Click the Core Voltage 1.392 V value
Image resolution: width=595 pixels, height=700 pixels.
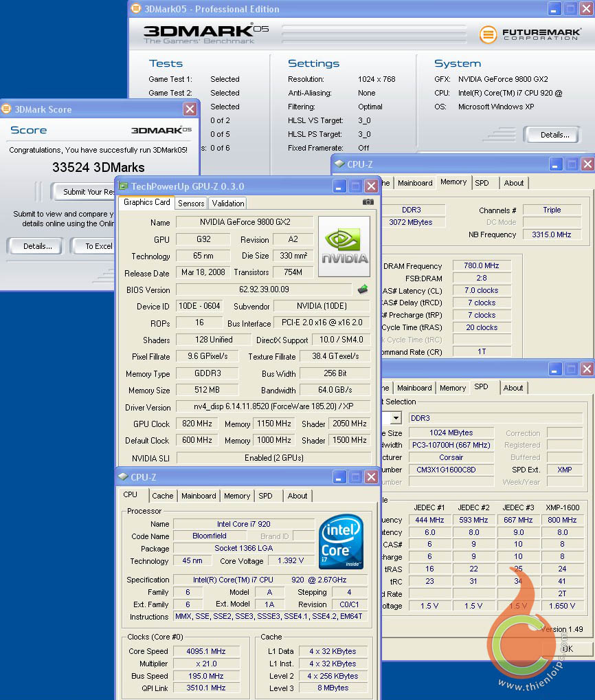click(x=291, y=560)
